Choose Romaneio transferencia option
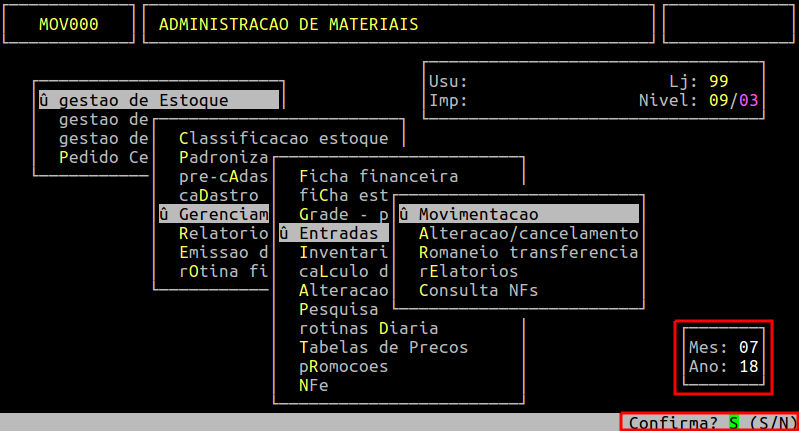 (528, 252)
